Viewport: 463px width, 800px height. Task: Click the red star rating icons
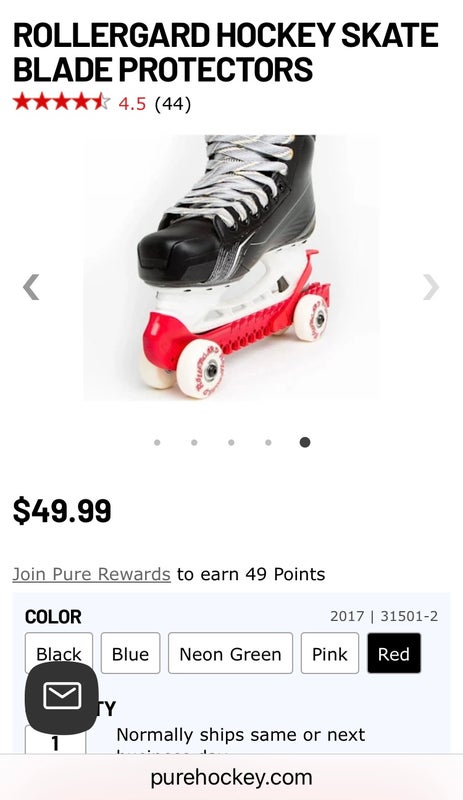pyautogui.click(x=61, y=102)
